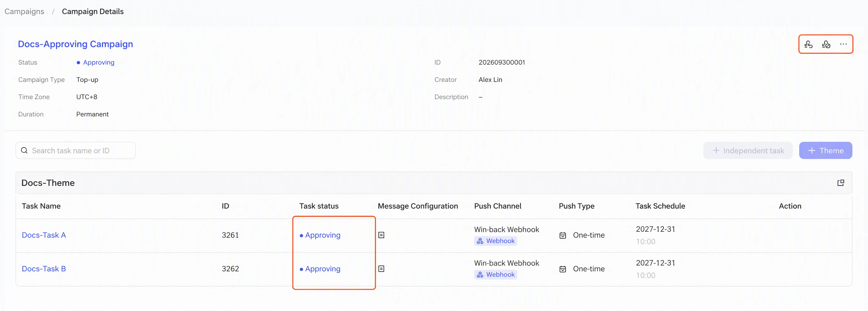Click the Independent task button

(748, 150)
